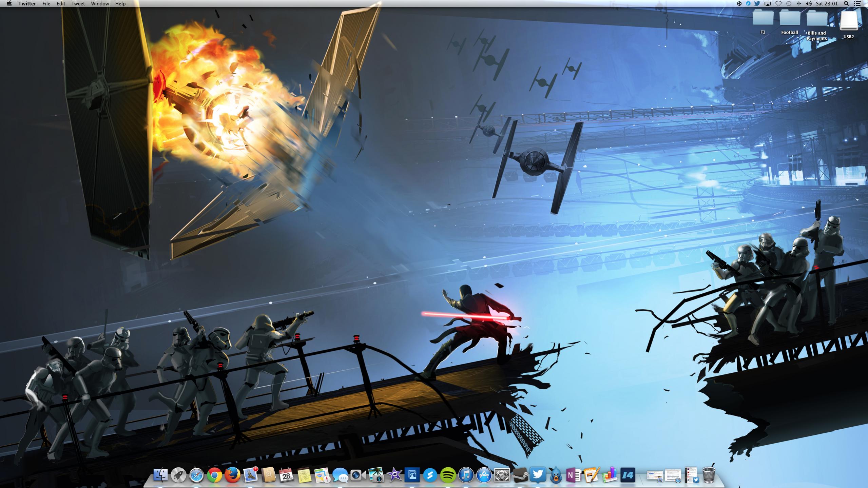868x488 pixels.
Task: Open the File menu
Action: click(x=46, y=3)
